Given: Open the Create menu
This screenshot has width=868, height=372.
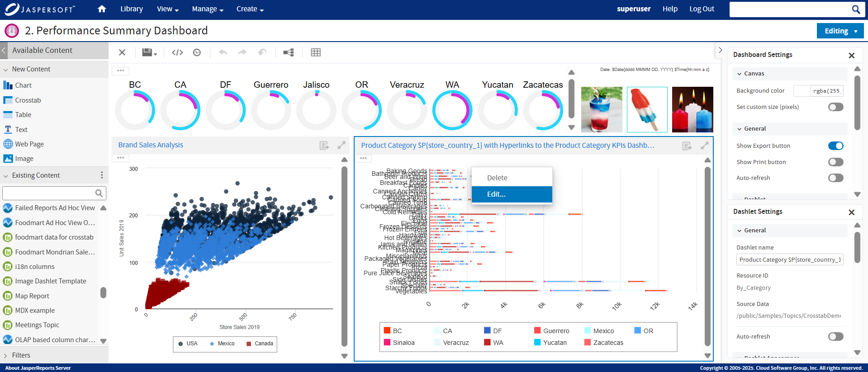Looking at the screenshot, I should [250, 9].
